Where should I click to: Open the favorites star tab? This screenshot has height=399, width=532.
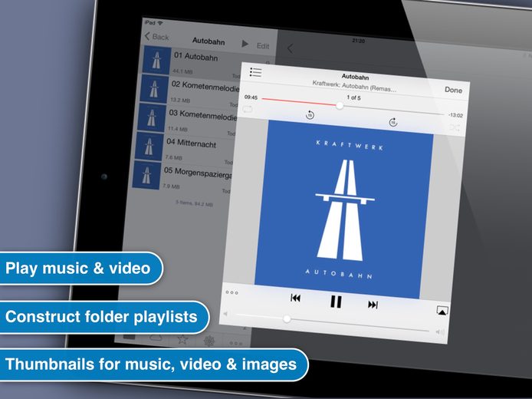[x=182, y=339]
